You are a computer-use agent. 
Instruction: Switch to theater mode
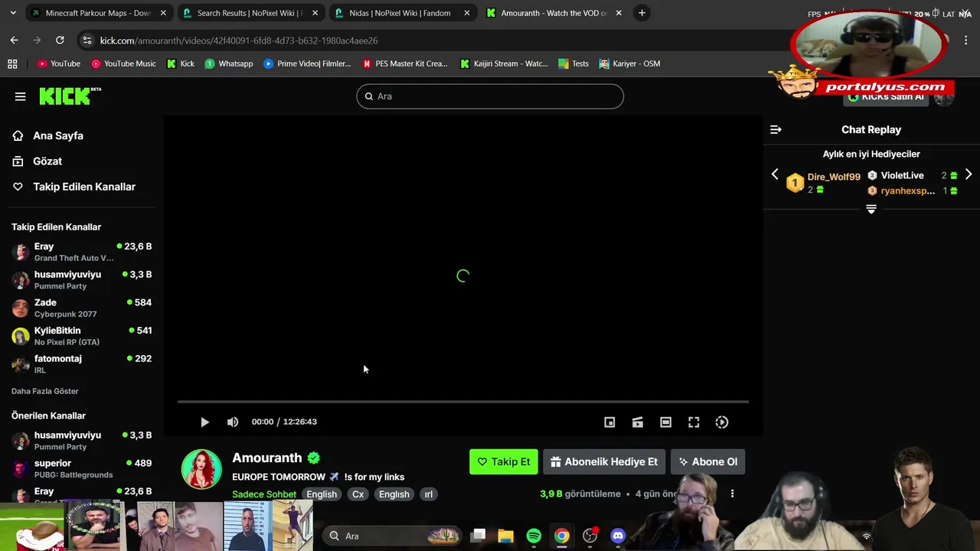(665, 422)
